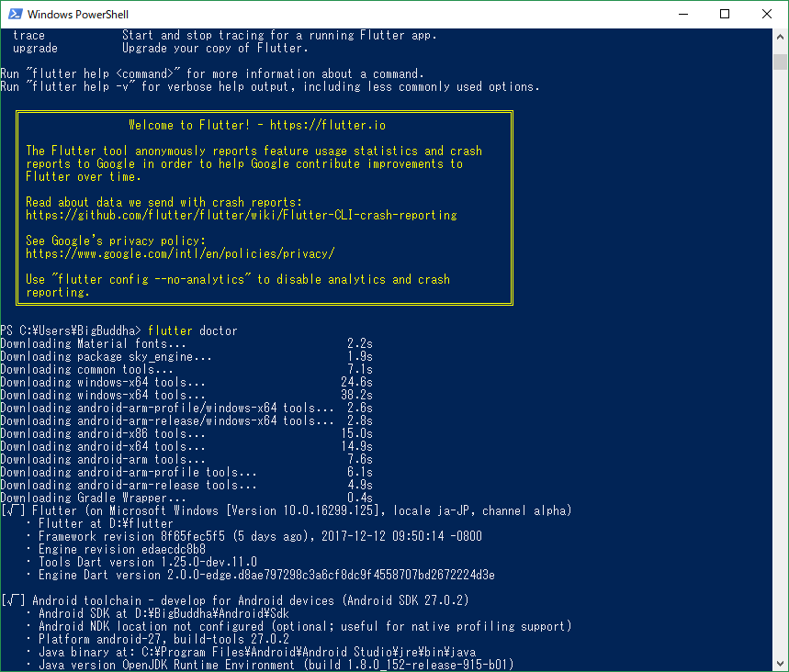Click 'flutter help <command>' hint line
Screen dimensions: 789x672
[x=212, y=74]
